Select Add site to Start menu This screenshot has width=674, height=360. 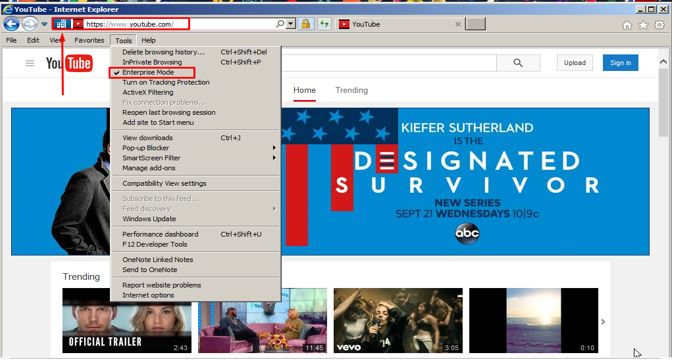click(196, 122)
